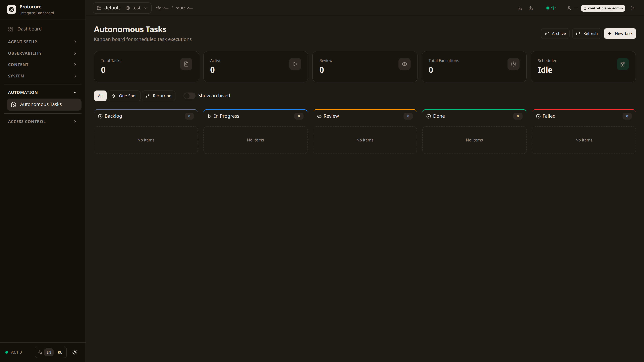Click the Scheduler calendar icon
The image size is (644, 362).
623,64
